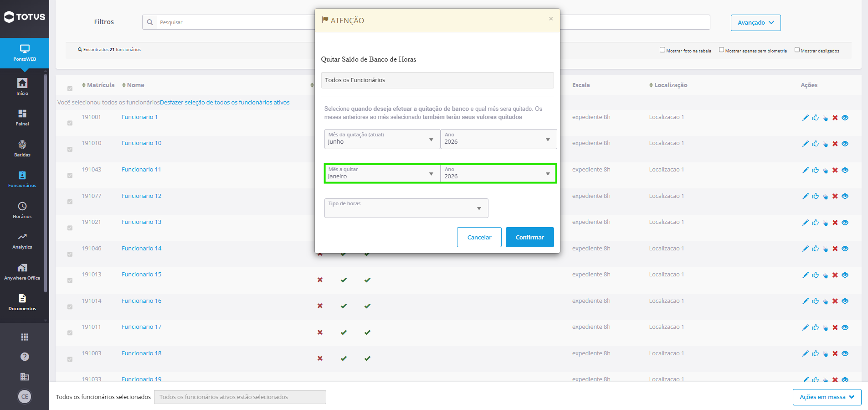
Task: Open the PontoWEB module in the sidebar
Action: pos(25,53)
